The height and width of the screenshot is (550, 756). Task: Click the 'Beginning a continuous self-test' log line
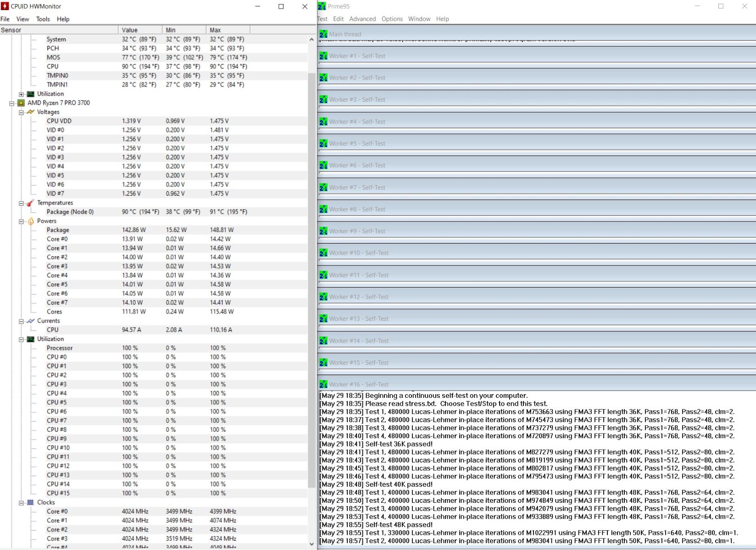(423, 396)
